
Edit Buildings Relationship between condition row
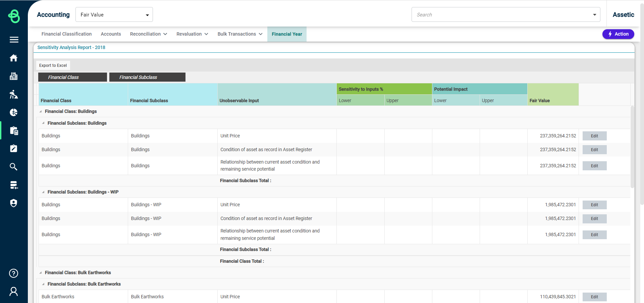594,166
